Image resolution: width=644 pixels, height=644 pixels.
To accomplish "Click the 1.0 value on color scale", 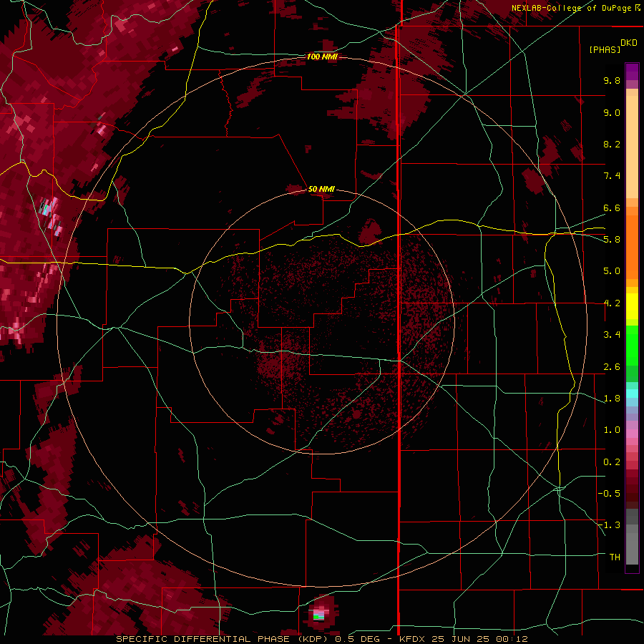I will click(x=612, y=430).
